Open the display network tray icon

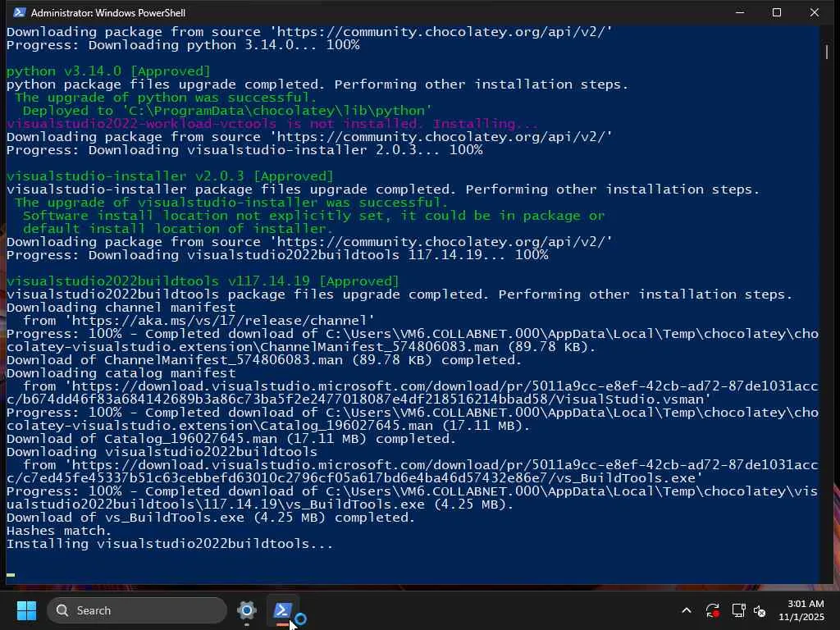[x=738, y=610]
